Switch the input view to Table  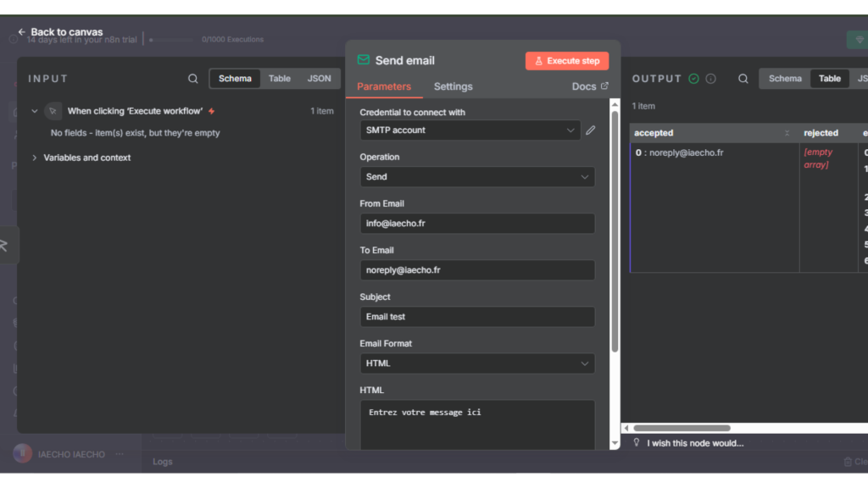pos(279,78)
